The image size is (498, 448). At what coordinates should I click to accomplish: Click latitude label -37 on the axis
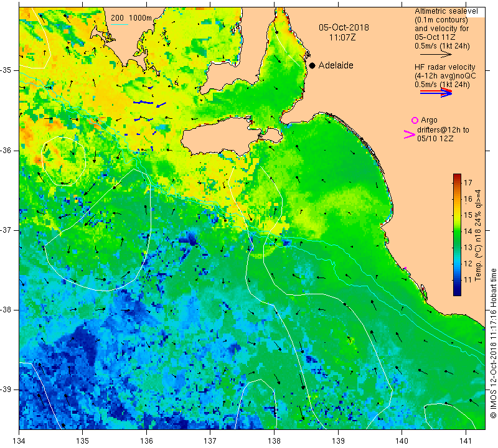[x=6, y=230]
